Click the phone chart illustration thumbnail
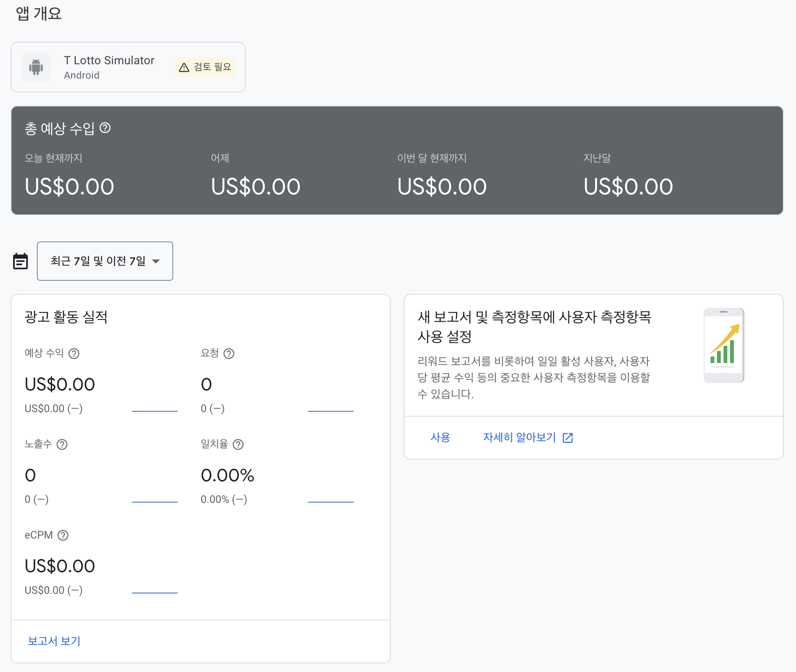The image size is (796, 672). pos(724,345)
